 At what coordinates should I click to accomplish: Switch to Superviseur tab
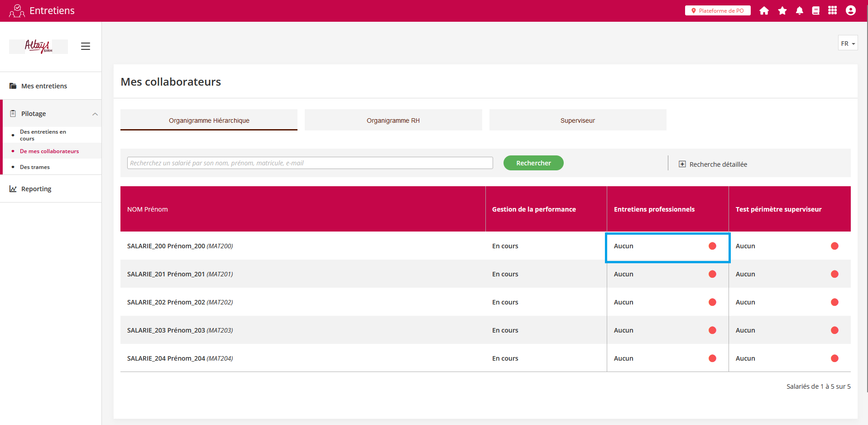577,121
